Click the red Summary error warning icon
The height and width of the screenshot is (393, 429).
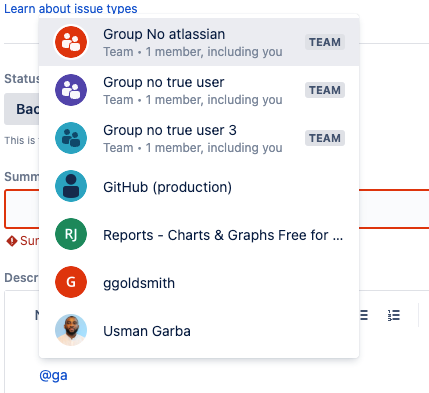(12, 241)
